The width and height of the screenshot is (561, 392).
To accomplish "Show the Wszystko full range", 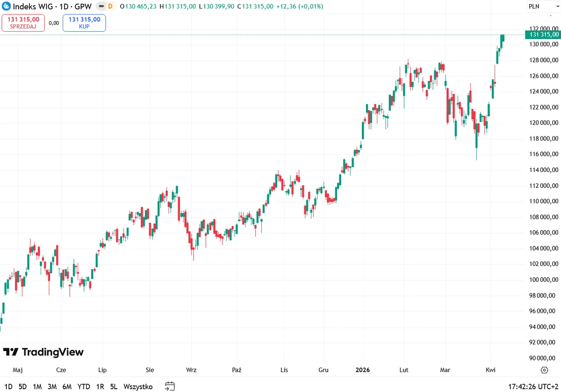I will [138, 386].
